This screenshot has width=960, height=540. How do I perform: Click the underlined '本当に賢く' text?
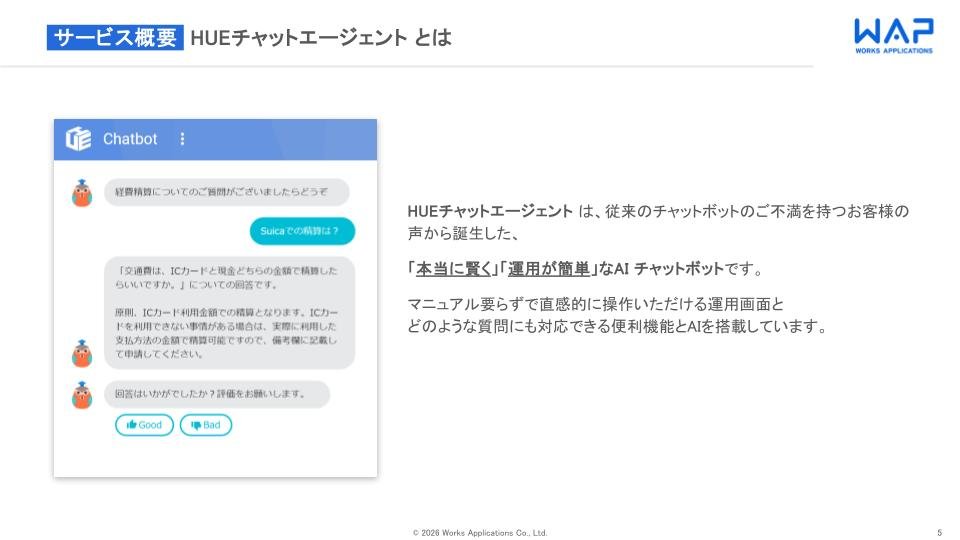point(454,268)
